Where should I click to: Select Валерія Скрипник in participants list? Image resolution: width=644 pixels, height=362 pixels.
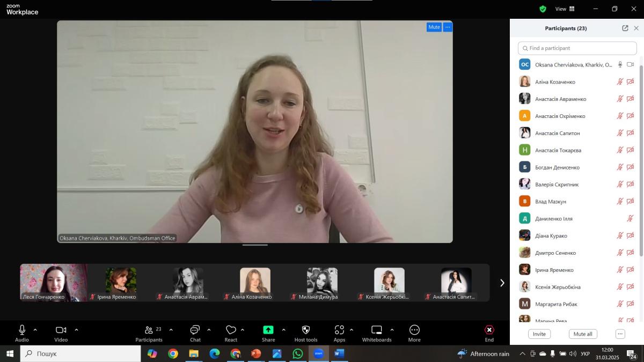(577, 184)
